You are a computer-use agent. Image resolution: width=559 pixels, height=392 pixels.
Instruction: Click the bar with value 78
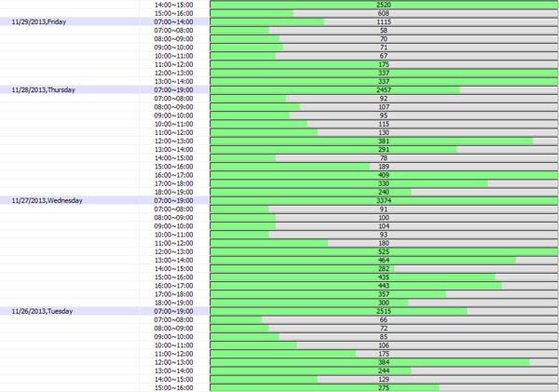[383, 157]
